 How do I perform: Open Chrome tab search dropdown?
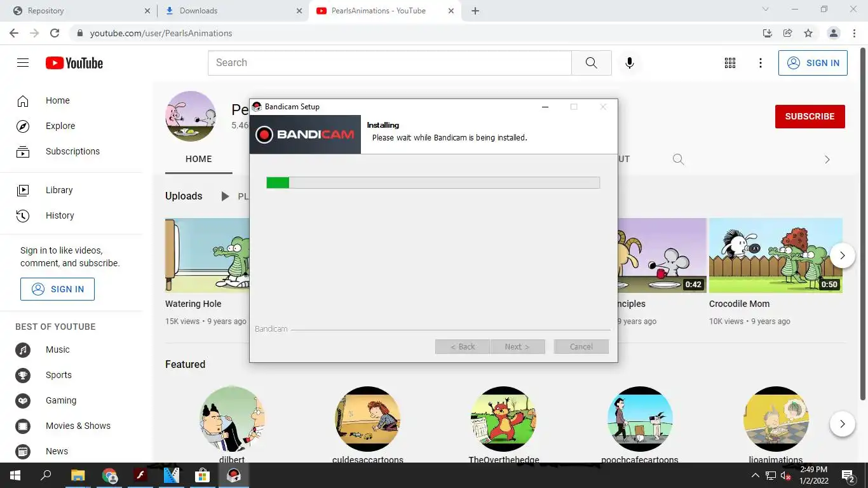(x=765, y=10)
